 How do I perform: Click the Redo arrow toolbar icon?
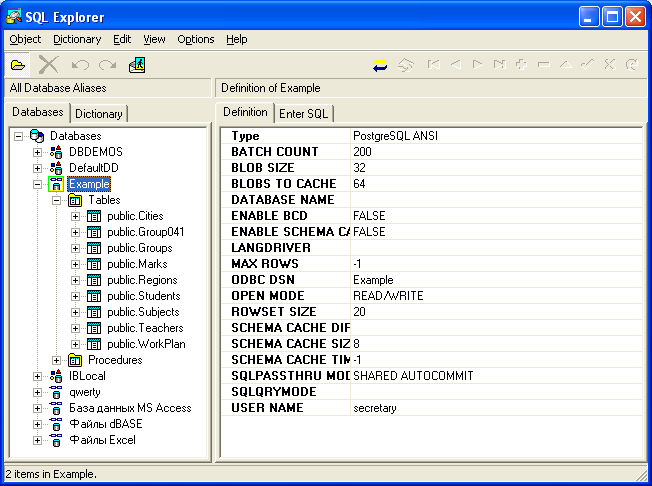click(108, 65)
